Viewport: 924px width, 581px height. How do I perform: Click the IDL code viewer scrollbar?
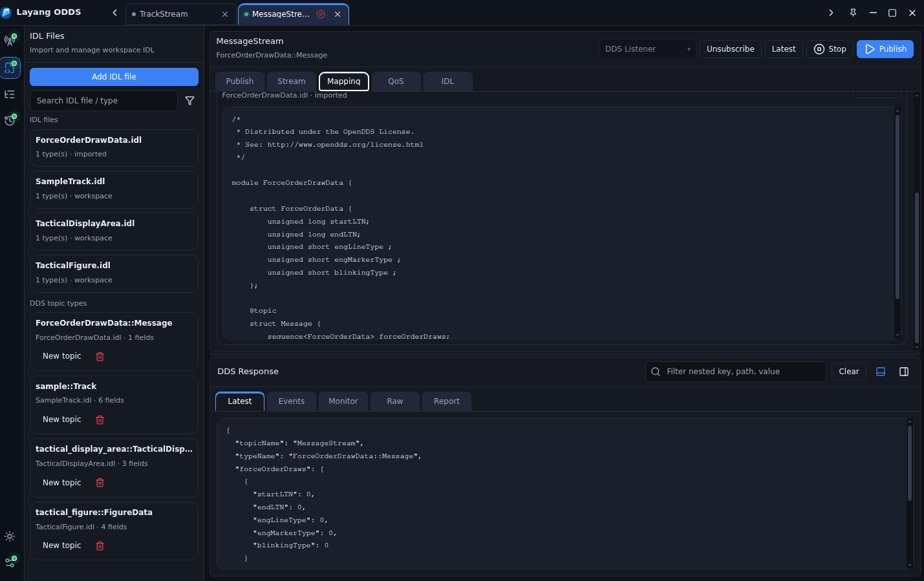coord(897,207)
